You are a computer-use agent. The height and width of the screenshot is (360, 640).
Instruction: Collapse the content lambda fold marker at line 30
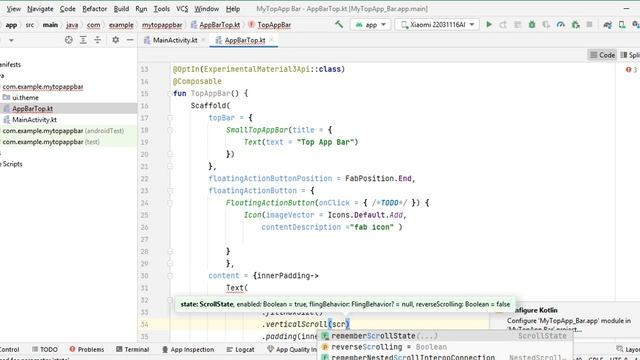pos(170,276)
